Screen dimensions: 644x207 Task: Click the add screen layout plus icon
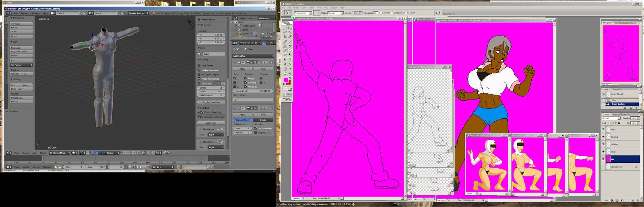point(81,13)
